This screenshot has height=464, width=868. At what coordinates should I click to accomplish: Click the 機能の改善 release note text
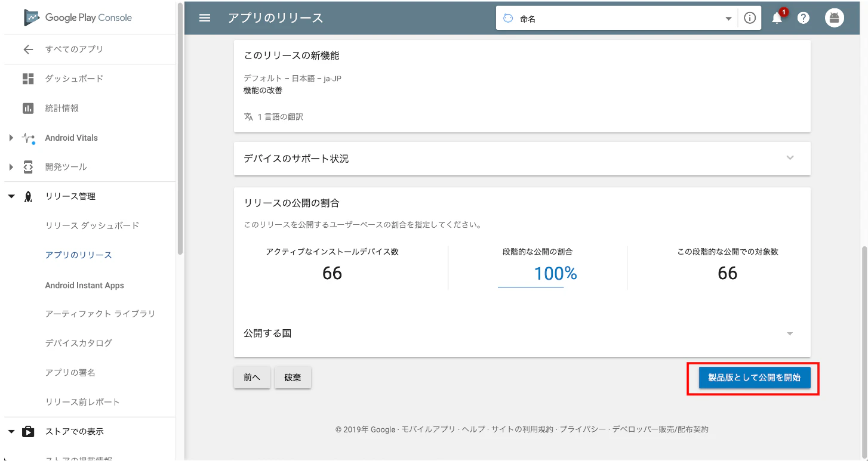tap(263, 91)
